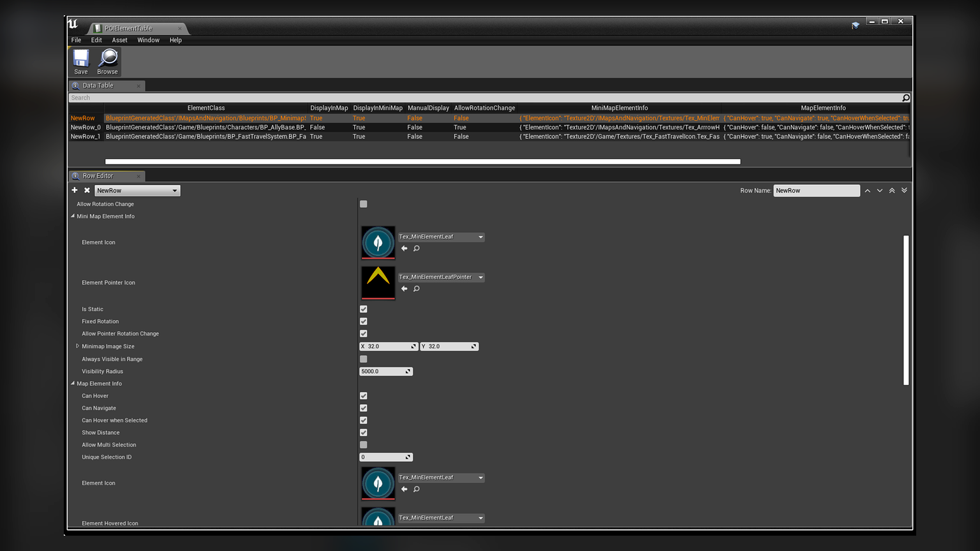Browse to Element Pointer Icon asset

coord(417,289)
